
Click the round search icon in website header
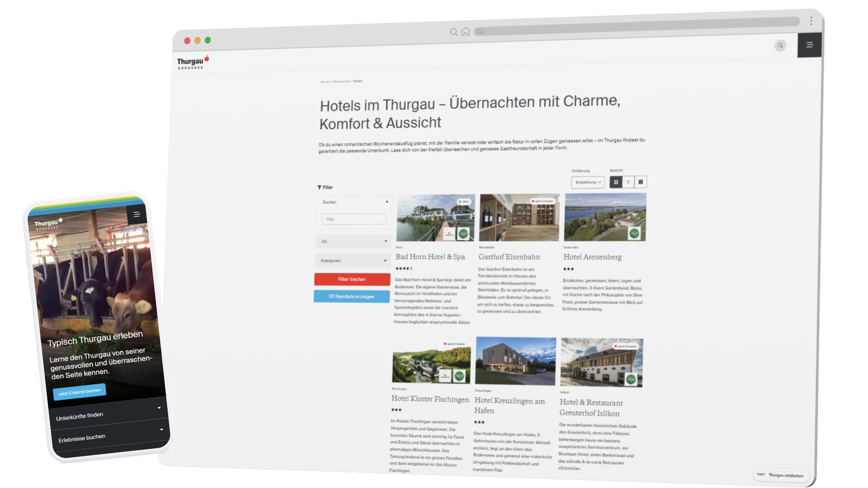click(780, 46)
